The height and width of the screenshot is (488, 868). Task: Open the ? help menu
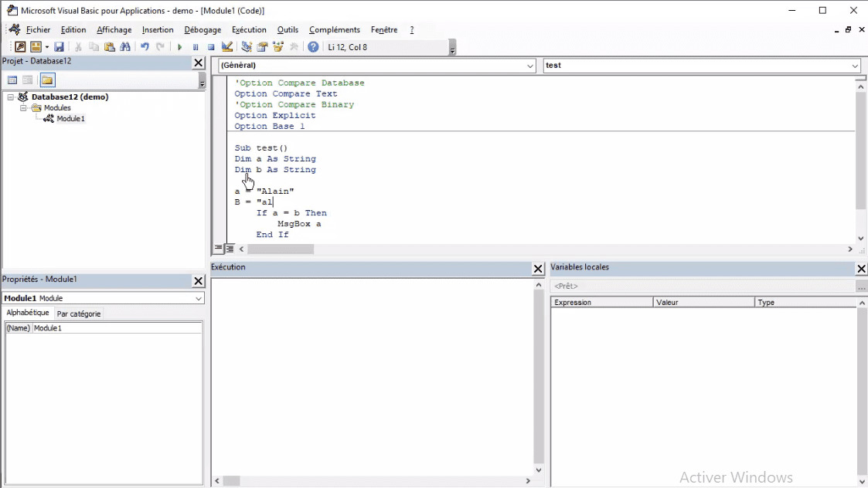pos(412,30)
